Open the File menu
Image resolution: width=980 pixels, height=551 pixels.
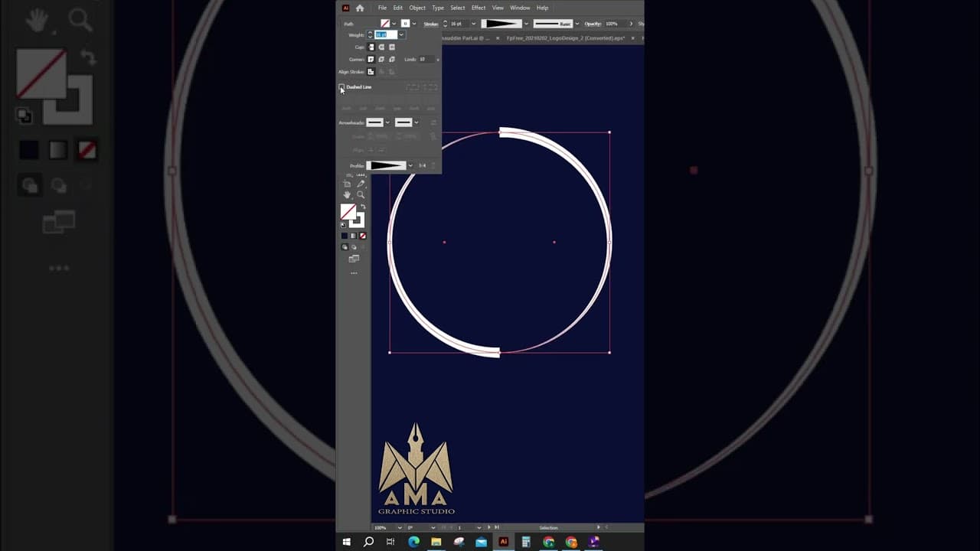(x=382, y=8)
